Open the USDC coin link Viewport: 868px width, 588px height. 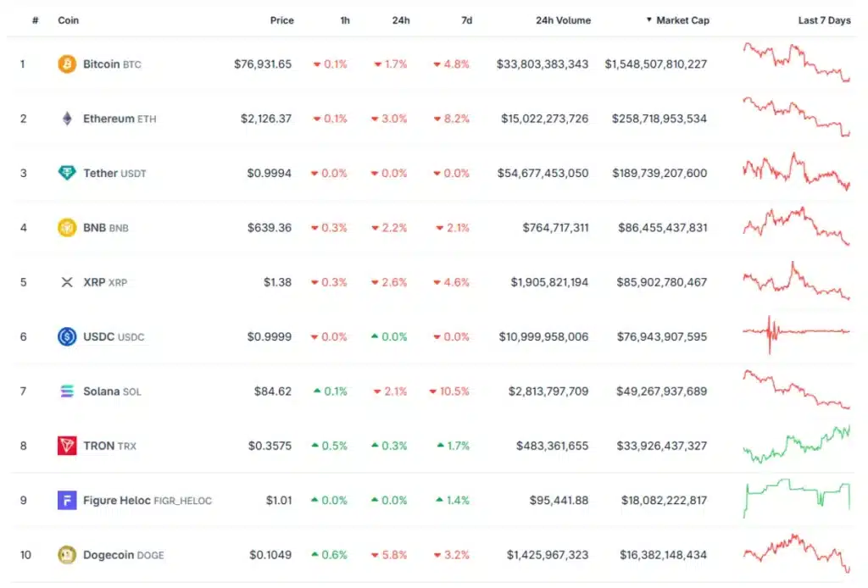(x=114, y=336)
